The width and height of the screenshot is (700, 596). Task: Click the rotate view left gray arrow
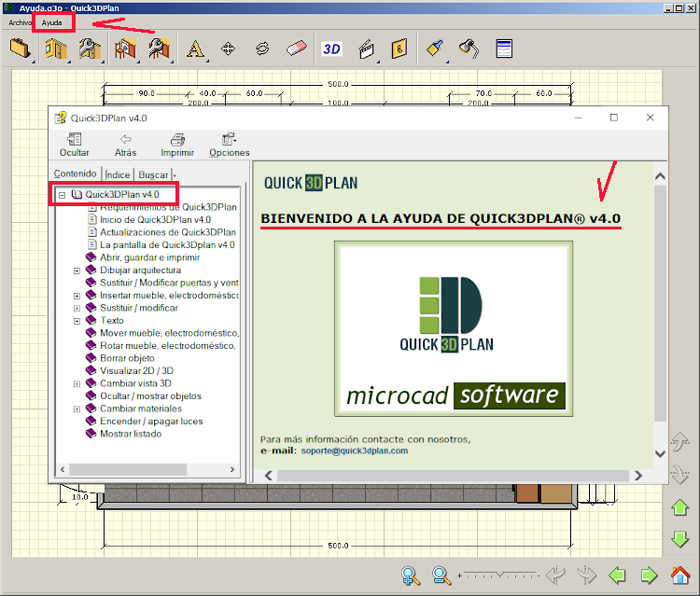point(556,575)
